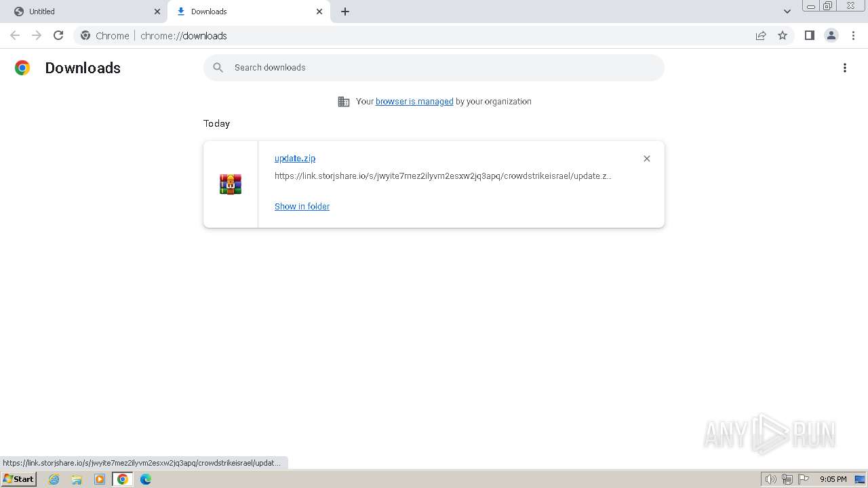Open a new tab with plus button

tap(345, 12)
